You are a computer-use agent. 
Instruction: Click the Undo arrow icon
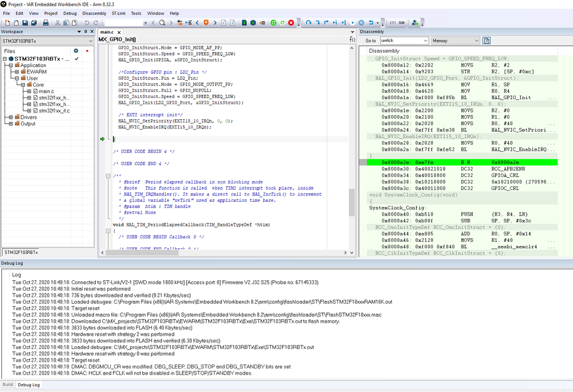point(87,22)
